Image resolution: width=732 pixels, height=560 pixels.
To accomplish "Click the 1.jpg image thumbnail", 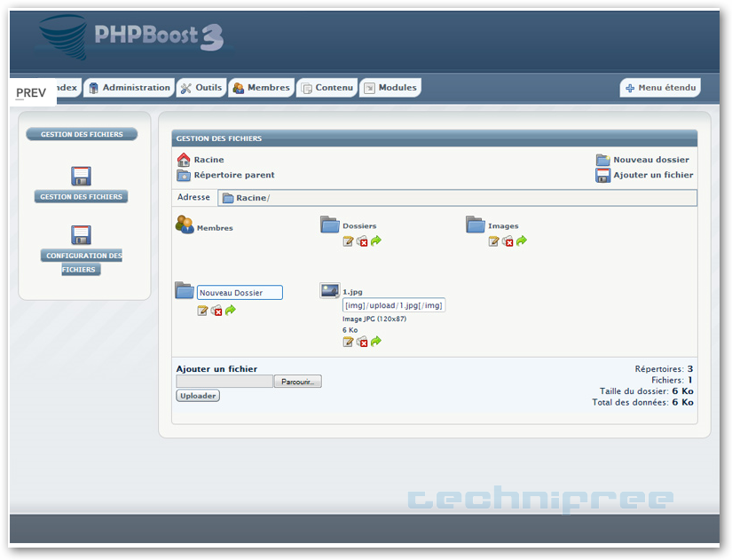I will tap(329, 290).
